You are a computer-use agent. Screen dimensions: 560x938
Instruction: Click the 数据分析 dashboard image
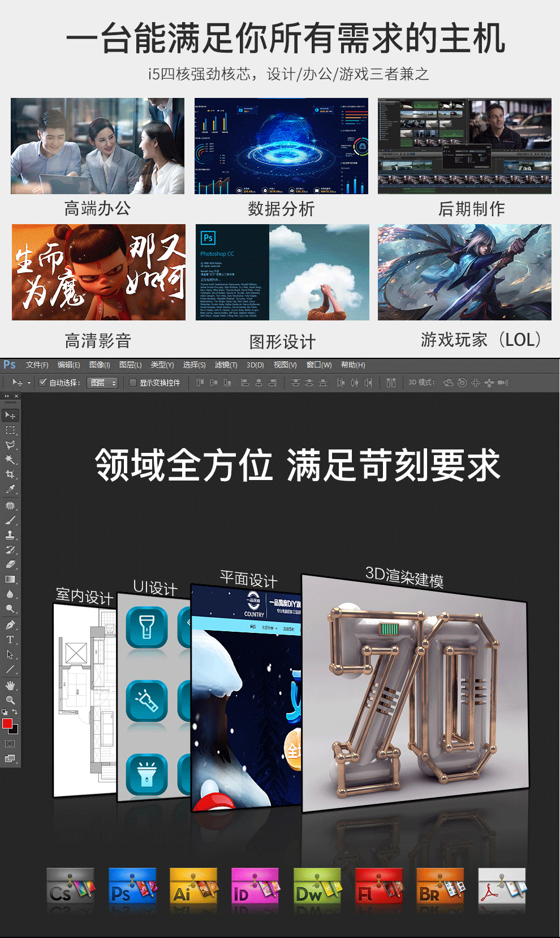tap(281, 146)
